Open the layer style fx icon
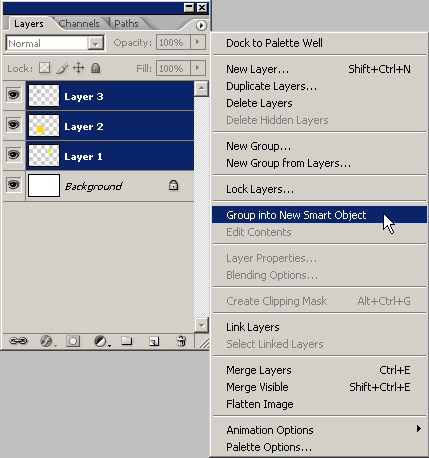 click(47, 341)
